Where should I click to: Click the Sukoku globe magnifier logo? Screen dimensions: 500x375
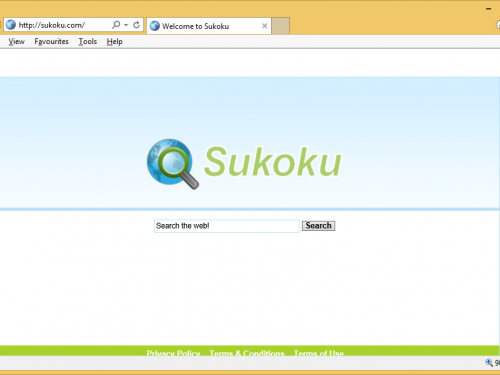(x=173, y=164)
